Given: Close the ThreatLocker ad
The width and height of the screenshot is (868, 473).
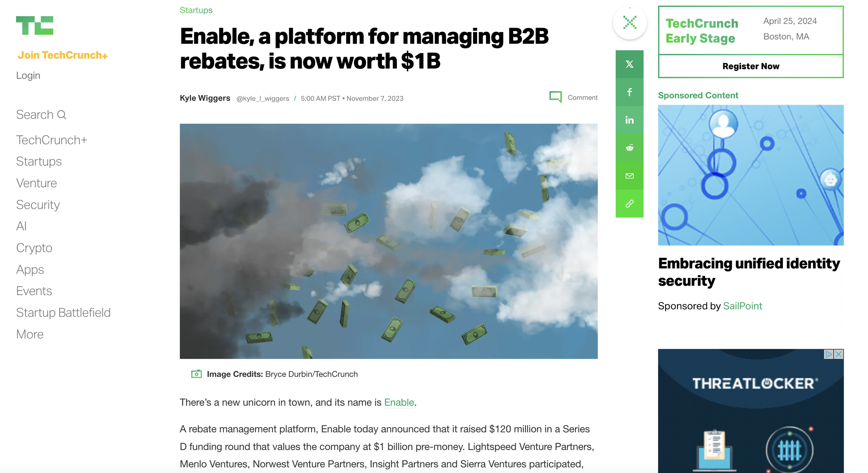Looking at the screenshot, I should pos(838,354).
